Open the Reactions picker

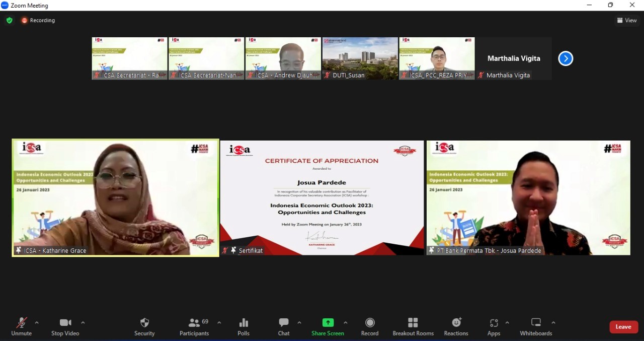(x=456, y=326)
